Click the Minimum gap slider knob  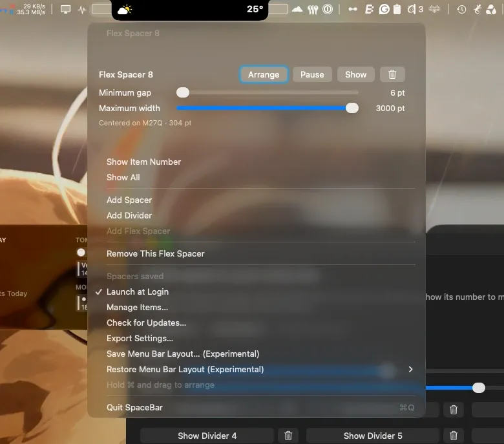pyautogui.click(x=183, y=92)
